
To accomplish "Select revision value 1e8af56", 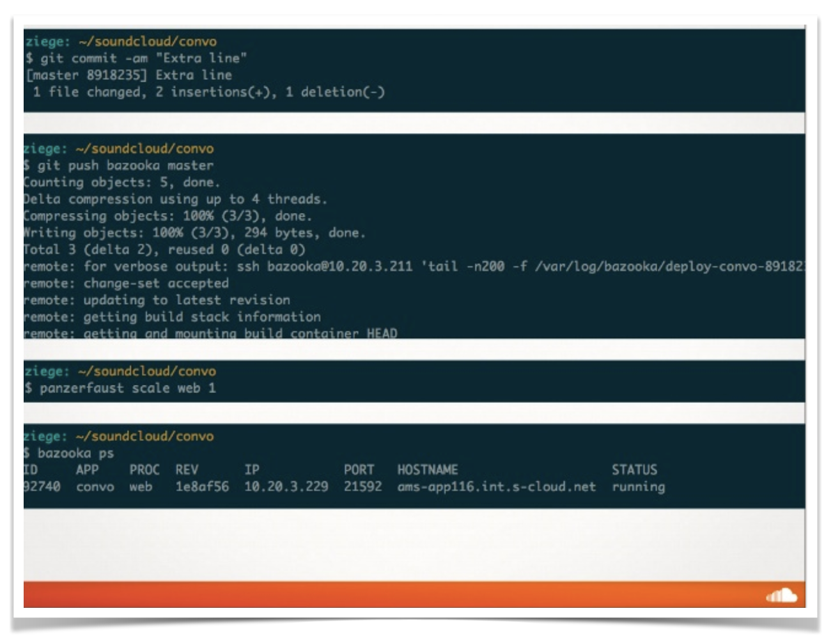I will 202,486.
